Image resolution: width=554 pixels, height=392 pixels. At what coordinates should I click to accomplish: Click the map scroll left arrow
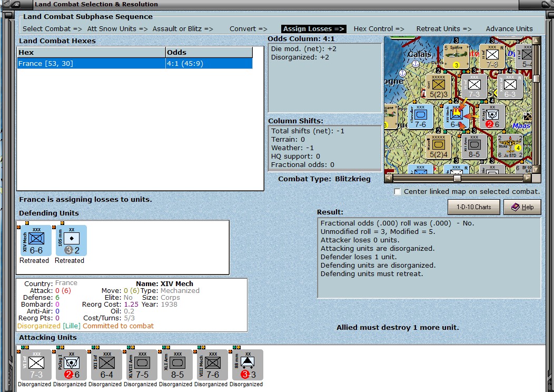pyautogui.click(x=388, y=178)
